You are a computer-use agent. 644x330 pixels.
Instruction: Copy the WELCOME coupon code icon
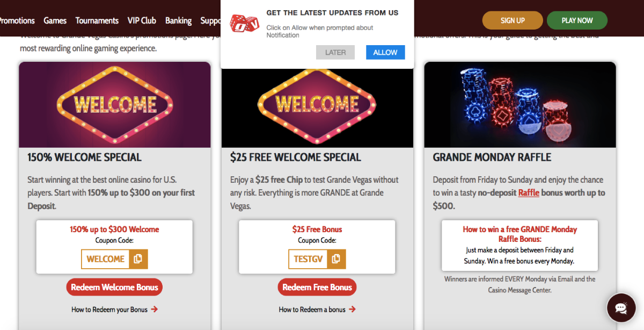138,259
